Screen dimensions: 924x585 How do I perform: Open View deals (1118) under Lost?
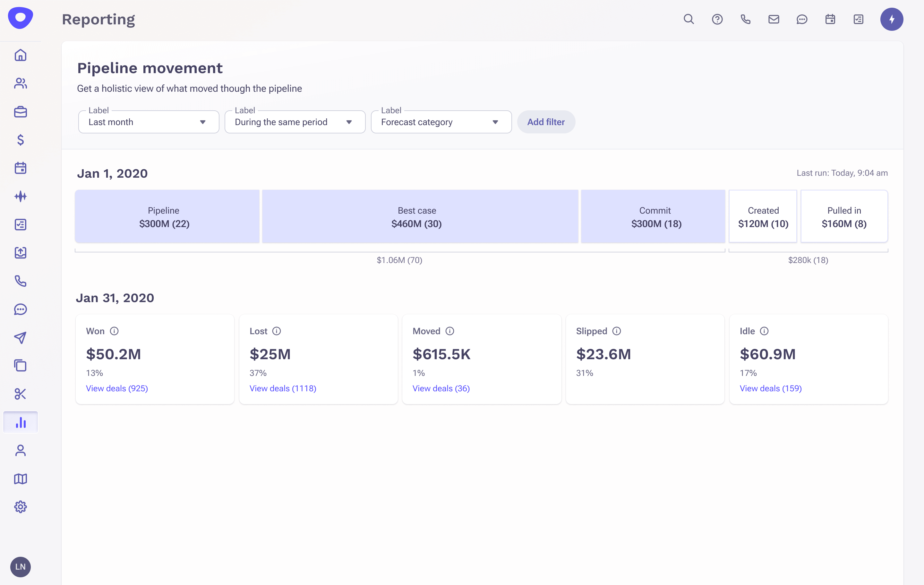[283, 388]
